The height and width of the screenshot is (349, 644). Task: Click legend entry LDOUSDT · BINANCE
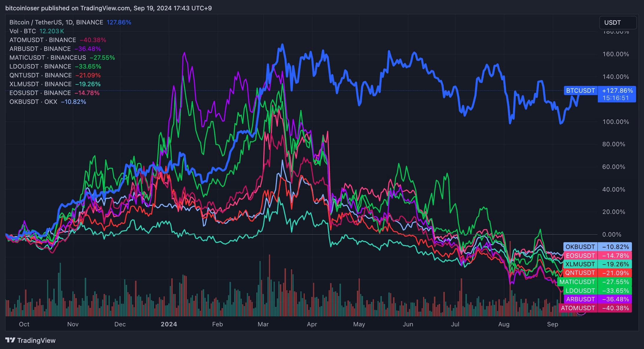pyautogui.click(x=40, y=67)
